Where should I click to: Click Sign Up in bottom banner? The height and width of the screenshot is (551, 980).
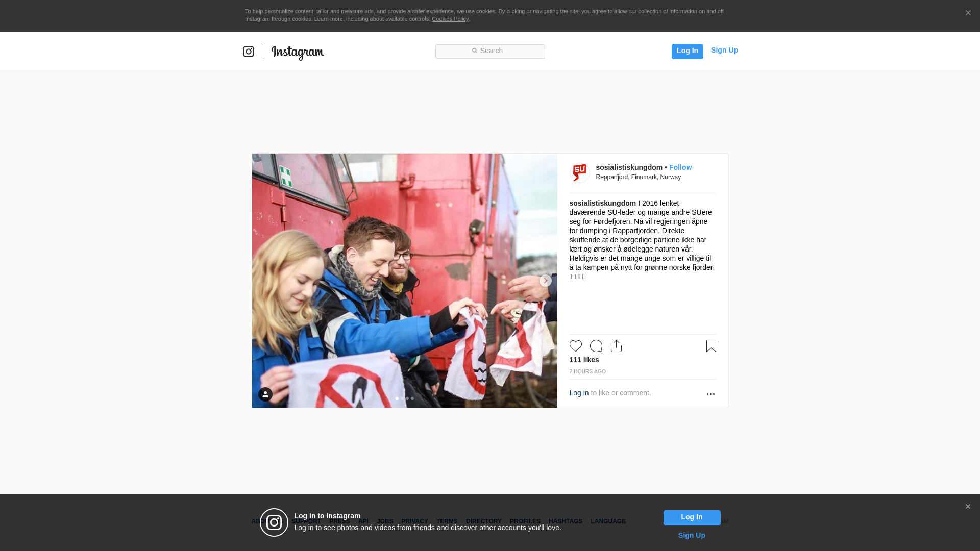[692, 535]
